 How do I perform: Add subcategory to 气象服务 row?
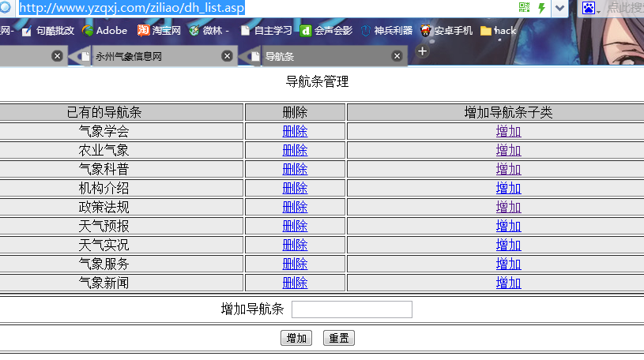coord(508,264)
